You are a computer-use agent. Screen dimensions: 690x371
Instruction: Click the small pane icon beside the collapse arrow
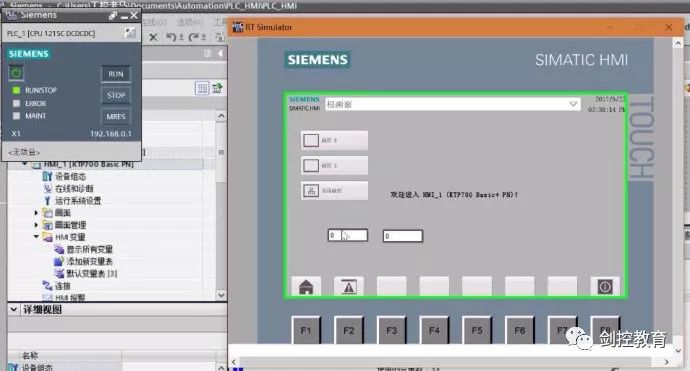(207, 54)
